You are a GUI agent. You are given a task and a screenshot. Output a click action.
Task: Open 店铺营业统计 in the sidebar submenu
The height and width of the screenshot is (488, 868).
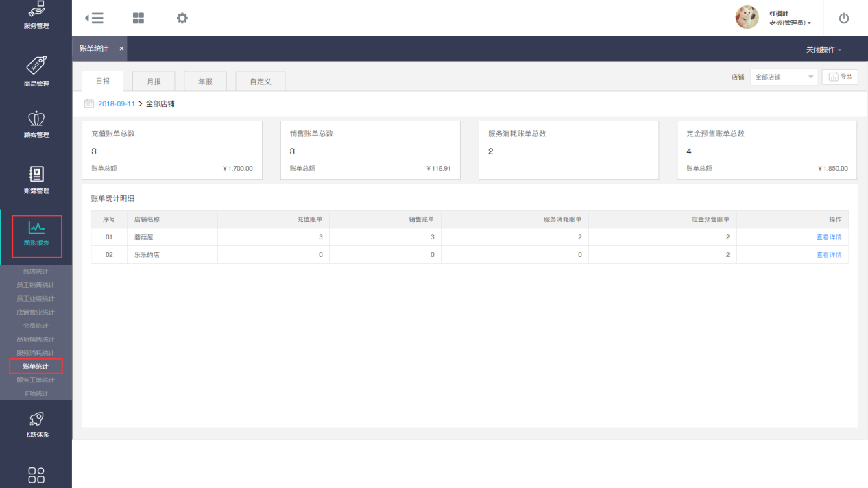(36, 312)
